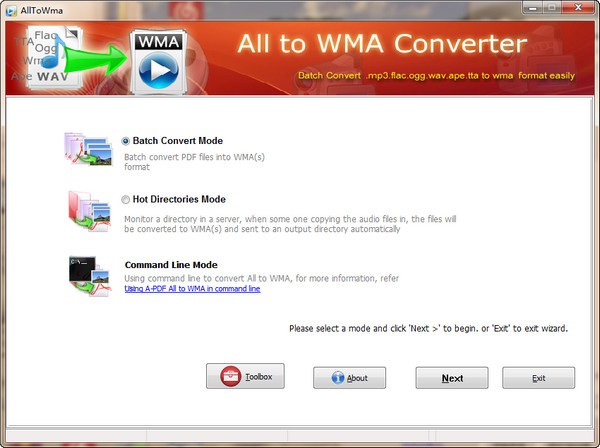This screenshot has height=448, width=600.
Task: Minimize the AllToWma window
Action: (x=534, y=7)
